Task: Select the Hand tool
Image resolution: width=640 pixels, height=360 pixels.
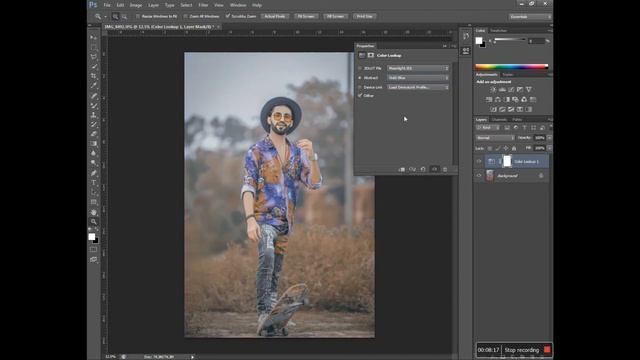Action: [94, 212]
